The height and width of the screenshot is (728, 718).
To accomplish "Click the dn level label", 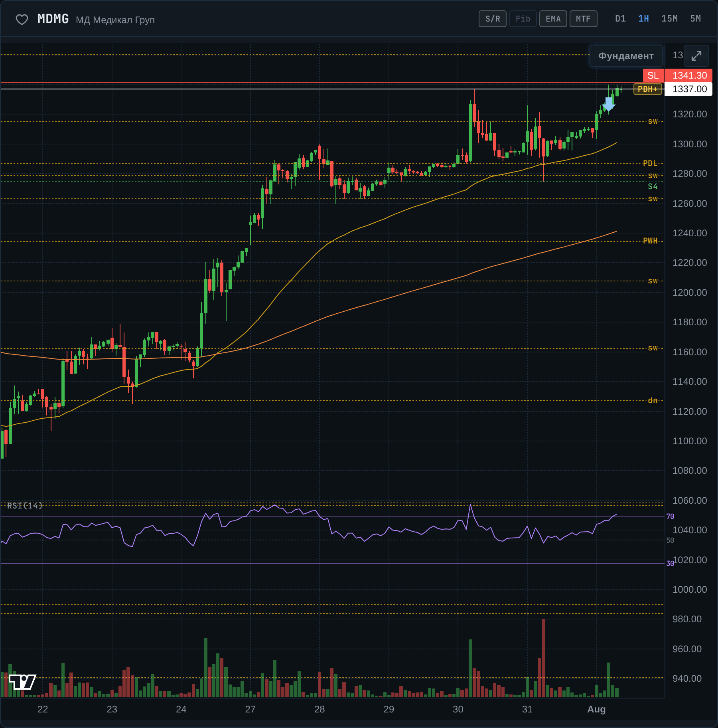I will (653, 400).
